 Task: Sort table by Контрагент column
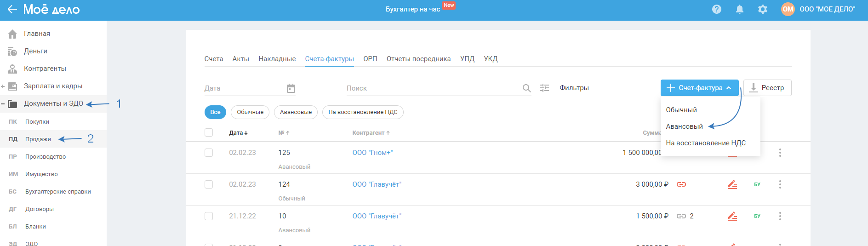pyautogui.click(x=371, y=133)
